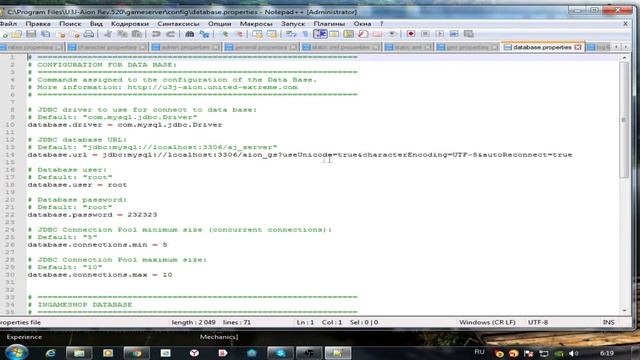Open the Опции menu
This screenshot has height=360, width=640.
tap(219, 24)
